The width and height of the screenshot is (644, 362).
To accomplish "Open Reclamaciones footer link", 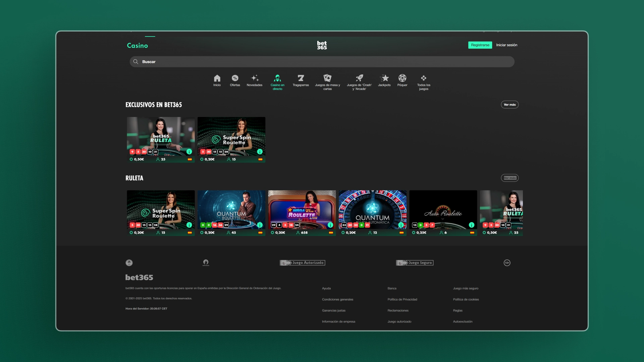I will tap(398, 310).
